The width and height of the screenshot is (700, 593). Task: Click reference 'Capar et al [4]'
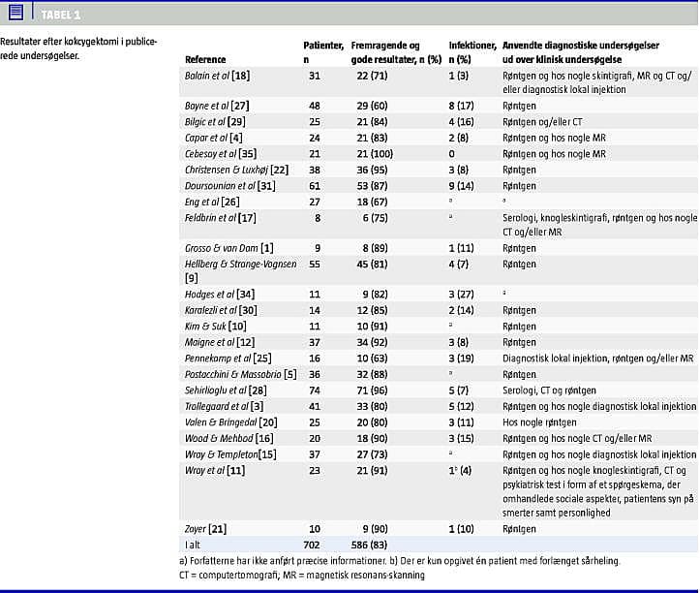point(214,139)
